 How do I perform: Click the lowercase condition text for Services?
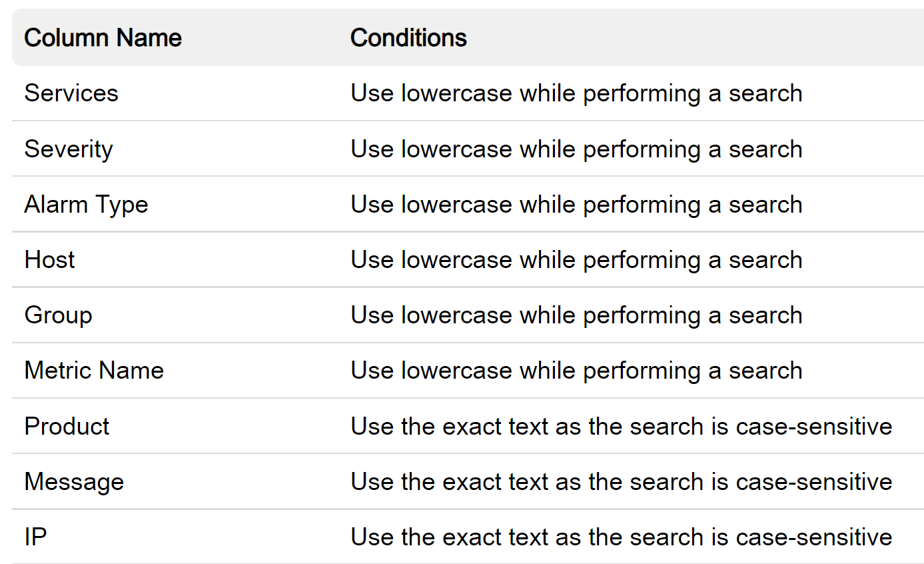(x=576, y=93)
